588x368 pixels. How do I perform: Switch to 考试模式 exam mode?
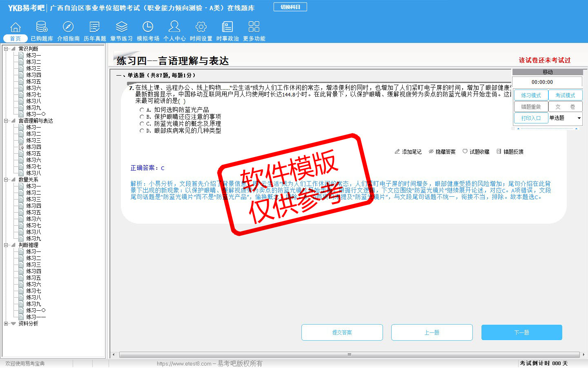tap(565, 95)
